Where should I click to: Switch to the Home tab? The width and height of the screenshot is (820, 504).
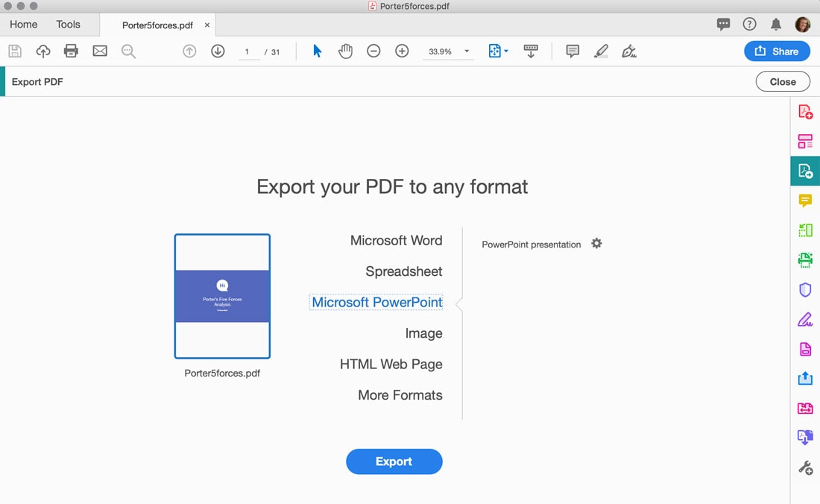tap(22, 24)
